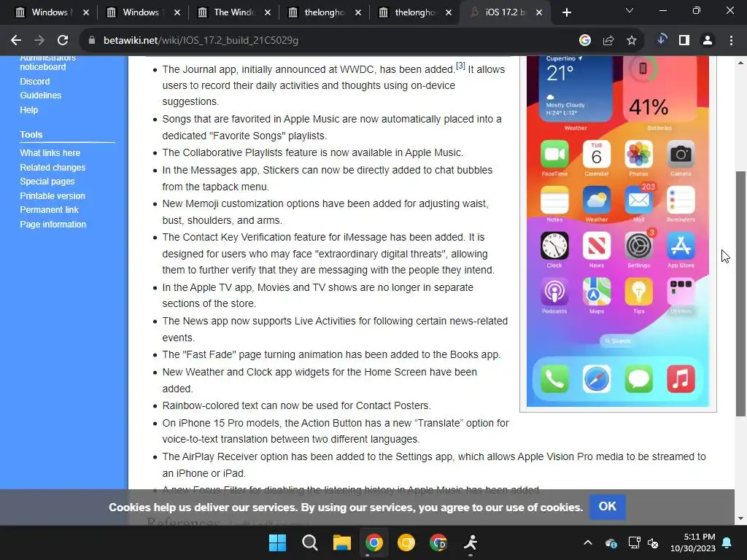Open the muted volume tray icon

653,542
